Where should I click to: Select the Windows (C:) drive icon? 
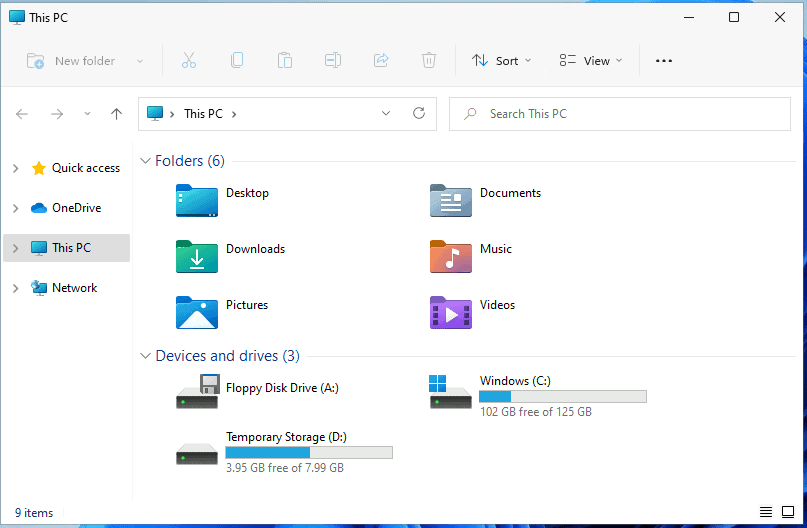click(x=450, y=392)
